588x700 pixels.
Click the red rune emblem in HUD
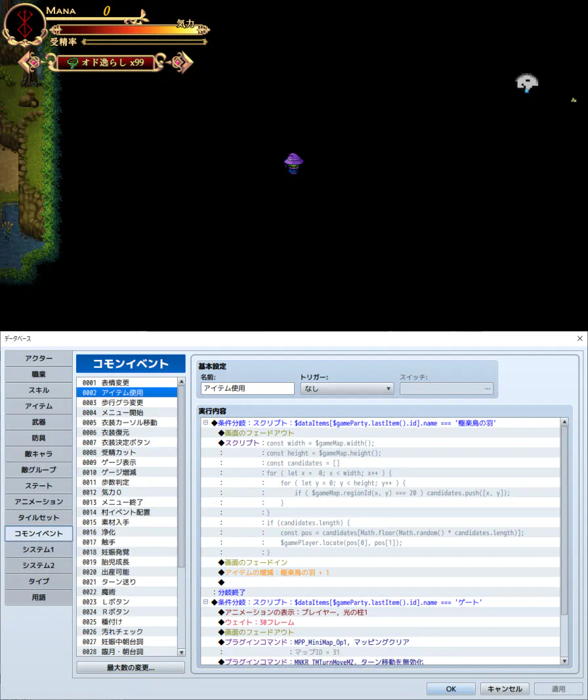pyautogui.click(x=25, y=23)
